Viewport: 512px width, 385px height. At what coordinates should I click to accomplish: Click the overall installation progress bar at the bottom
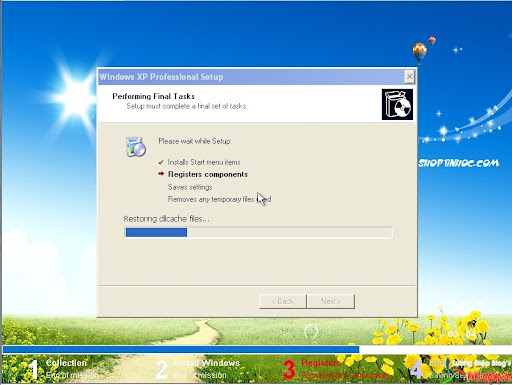coord(256,349)
